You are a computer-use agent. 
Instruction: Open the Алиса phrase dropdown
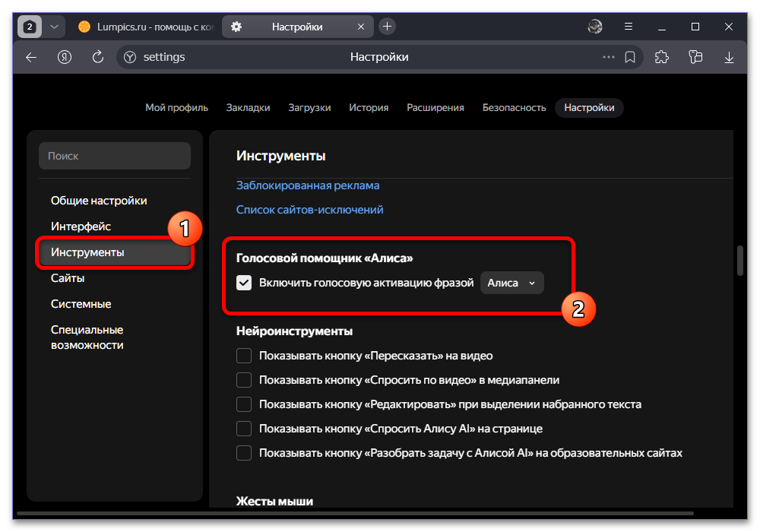[x=511, y=283]
